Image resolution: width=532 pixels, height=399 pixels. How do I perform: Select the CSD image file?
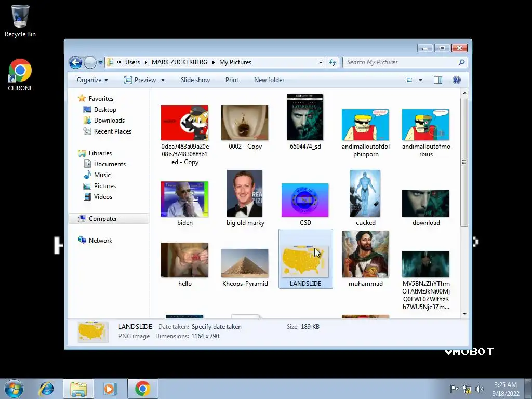pos(305,200)
